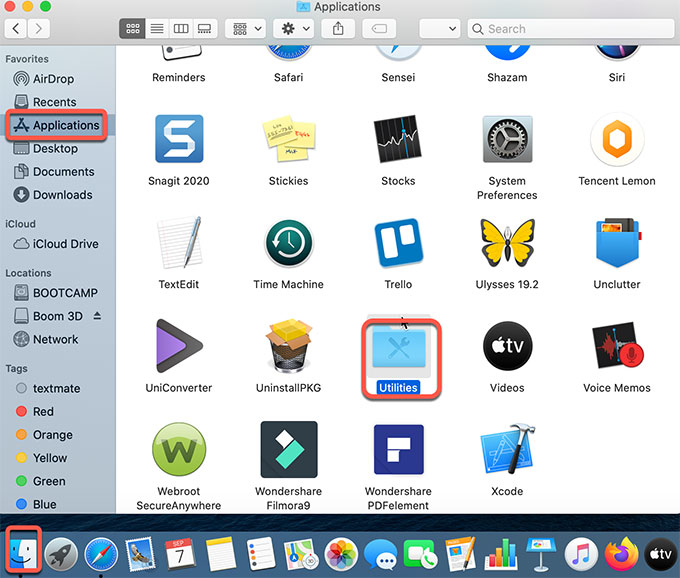Select Ulysses 19.2 butterfly icon
Viewport: 680px width, 578px height.
[x=507, y=242]
